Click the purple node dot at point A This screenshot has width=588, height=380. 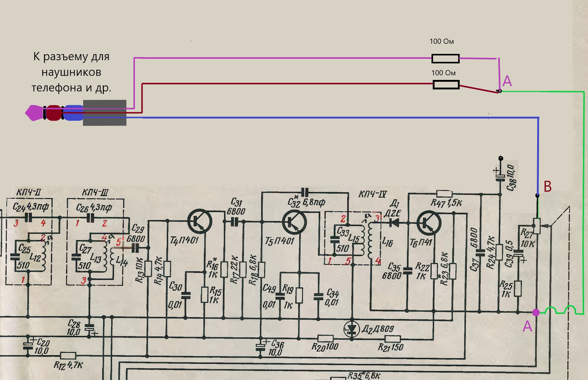tap(536, 312)
